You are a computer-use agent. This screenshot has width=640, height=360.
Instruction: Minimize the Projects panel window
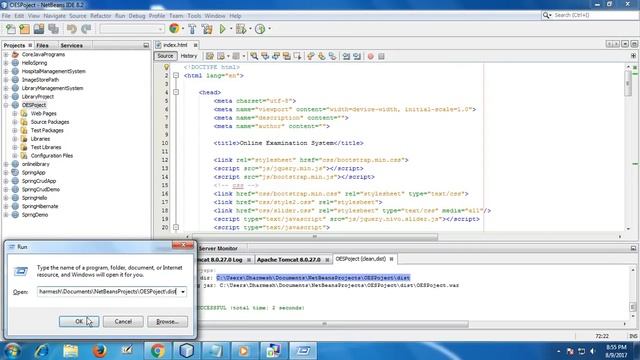click(146, 45)
